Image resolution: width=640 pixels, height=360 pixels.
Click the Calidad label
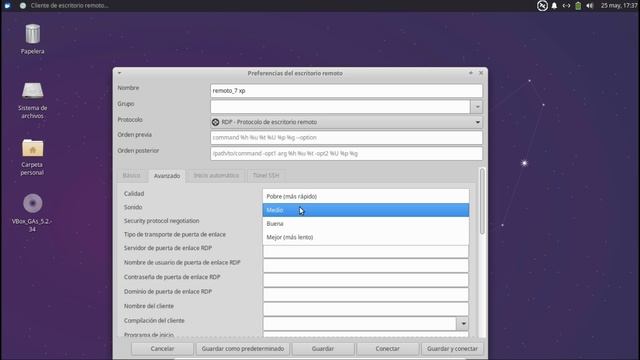tap(134, 193)
